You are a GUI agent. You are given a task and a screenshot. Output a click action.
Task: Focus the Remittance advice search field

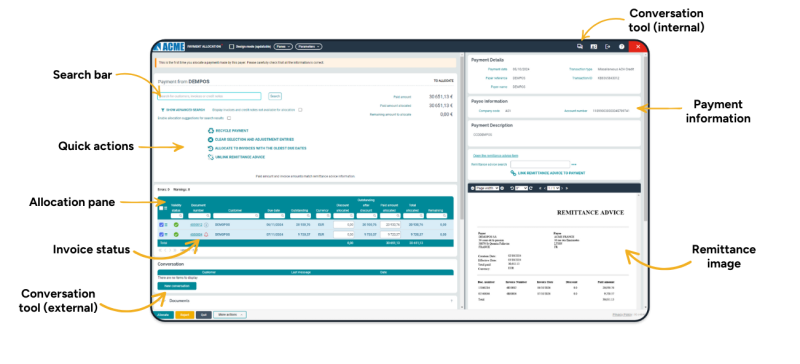click(x=540, y=164)
